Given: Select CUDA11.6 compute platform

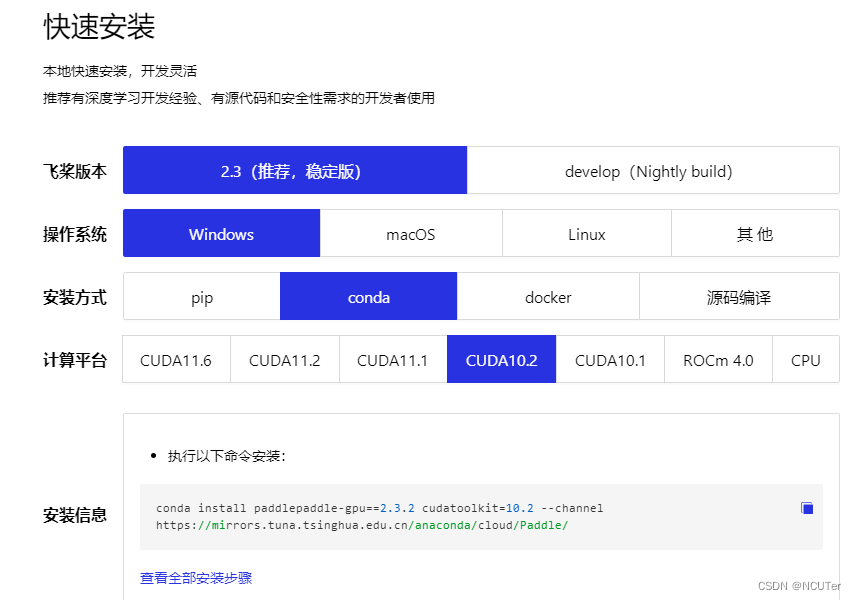Looking at the screenshot, I should [x=175, y=359].
